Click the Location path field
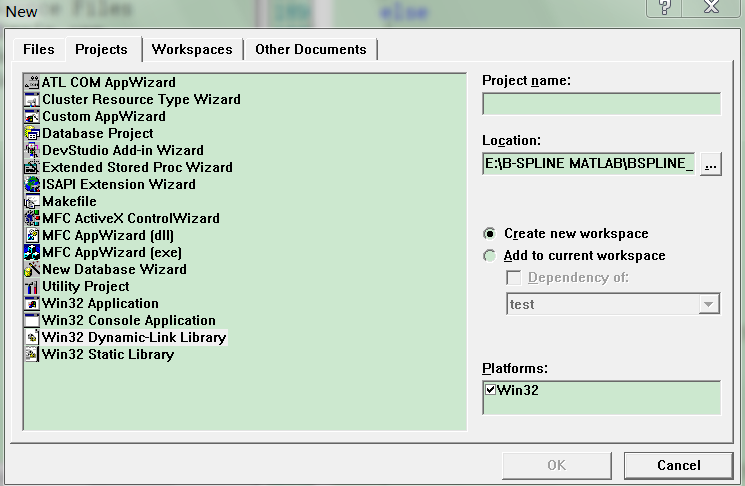This screenshot has height=486, width=745. pos(589,164)
